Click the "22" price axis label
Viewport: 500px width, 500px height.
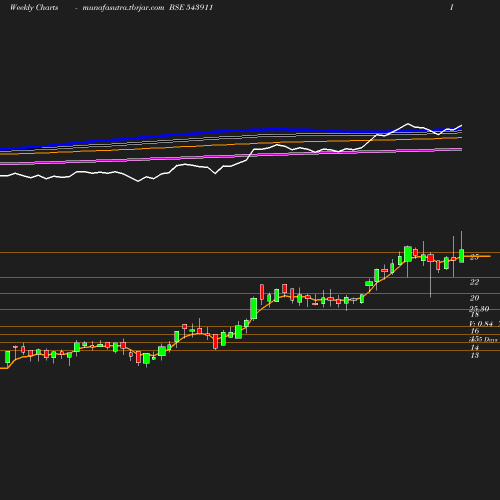pos(474,282)
